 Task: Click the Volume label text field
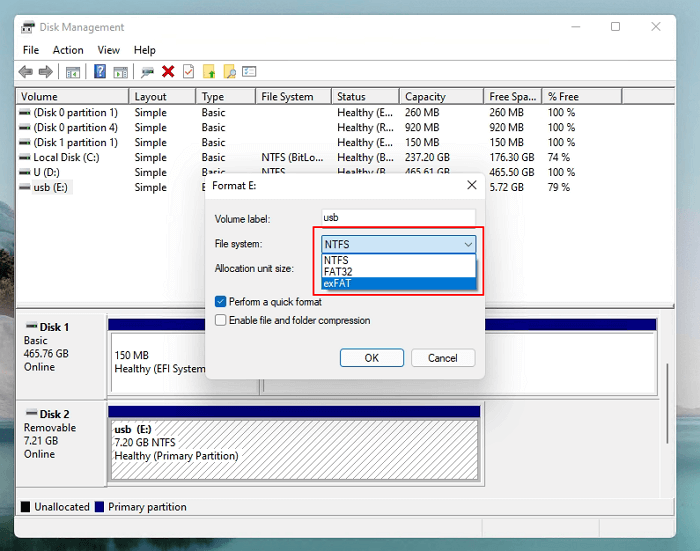pyautogui.click(x=398, y=218)
